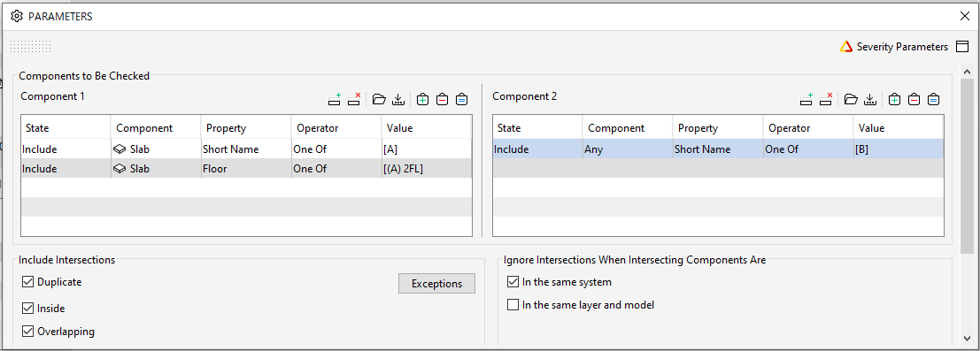Click the Floor property cell
980x351 pixels.
tap(246, 169)
